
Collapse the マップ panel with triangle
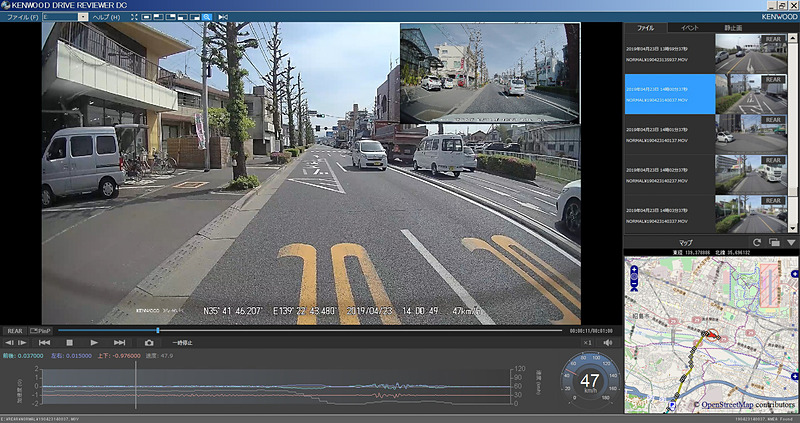[791, 242]
